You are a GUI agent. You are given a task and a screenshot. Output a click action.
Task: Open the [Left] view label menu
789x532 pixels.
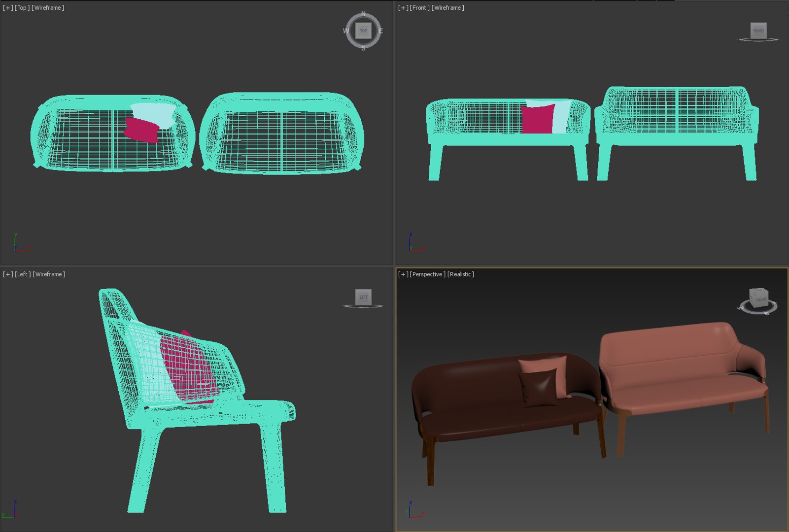(x=23, y=274)
